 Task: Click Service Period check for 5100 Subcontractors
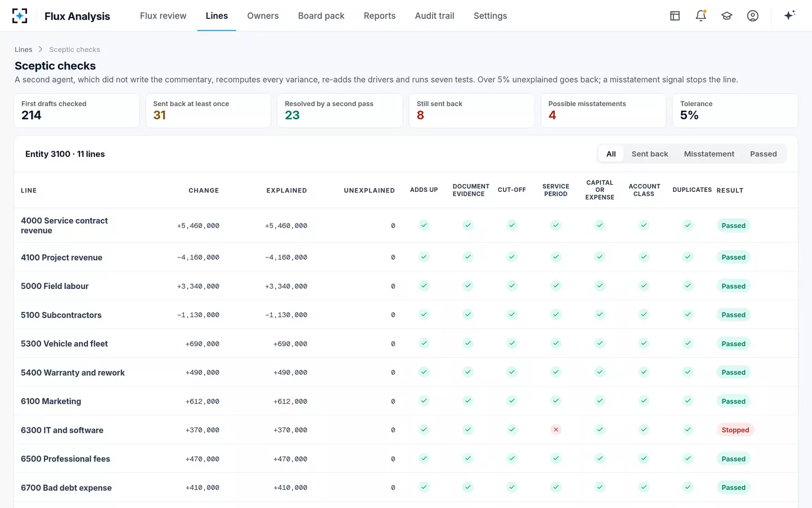click(556, 314)
